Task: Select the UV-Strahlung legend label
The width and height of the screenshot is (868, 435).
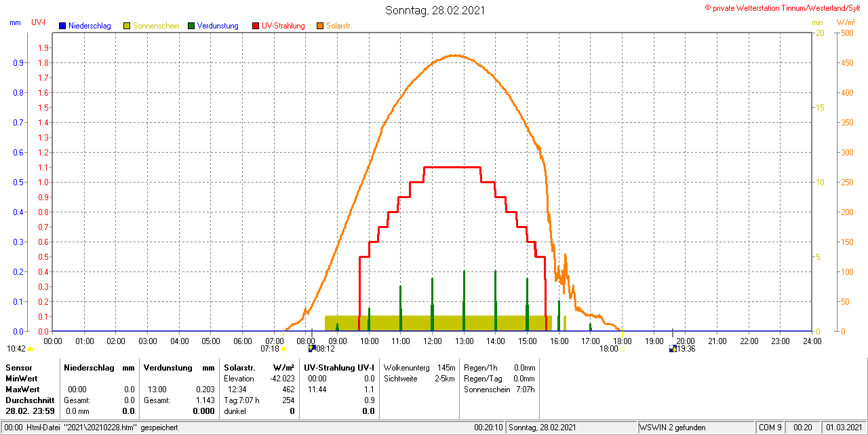Action: [x=283, y=26]
